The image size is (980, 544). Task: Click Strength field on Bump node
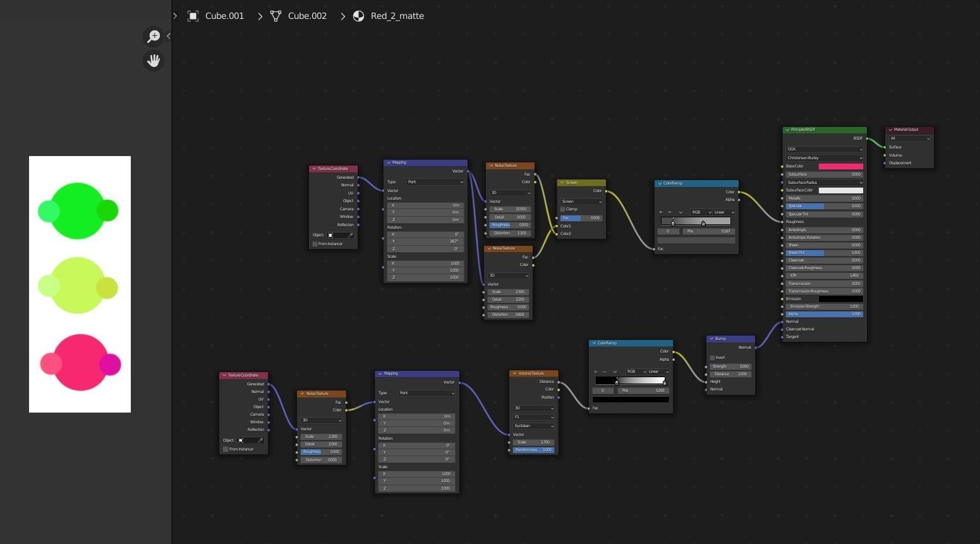point(730,366)
